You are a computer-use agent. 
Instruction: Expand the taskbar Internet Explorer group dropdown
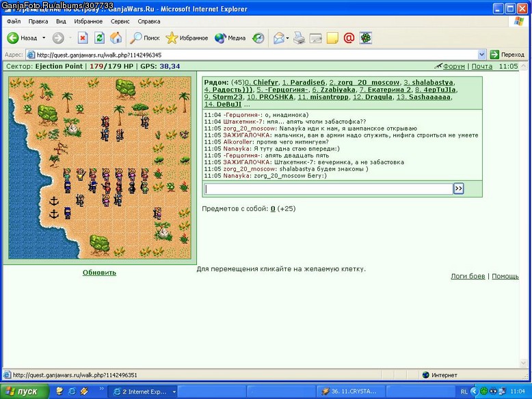[x=174, y=392]
